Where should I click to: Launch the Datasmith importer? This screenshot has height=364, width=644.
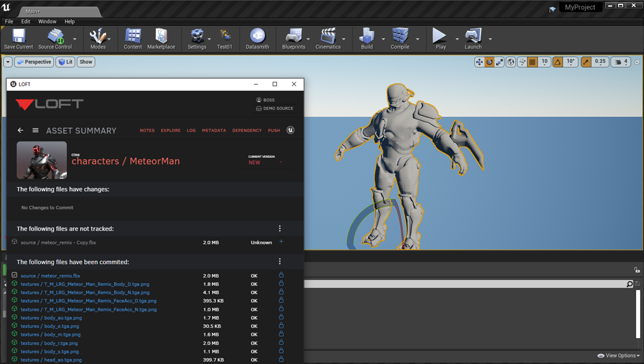point(257,39)
